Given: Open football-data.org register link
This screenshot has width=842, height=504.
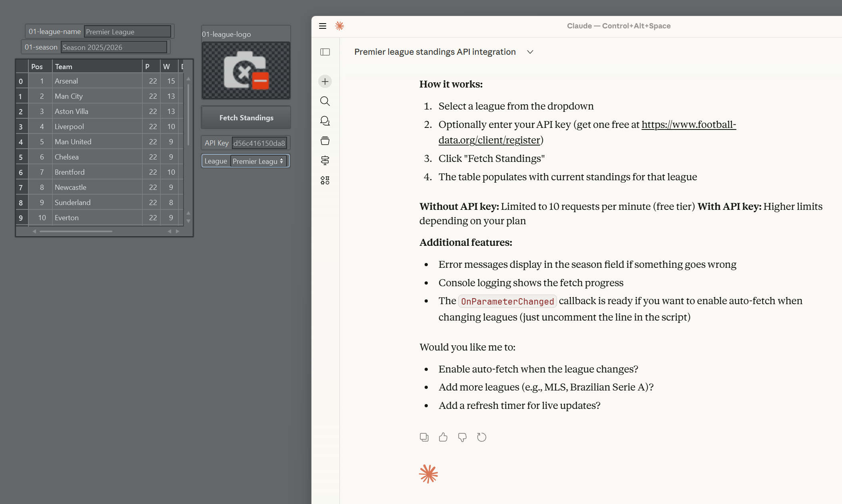Looking at the screenshot, I should [588, 132].
